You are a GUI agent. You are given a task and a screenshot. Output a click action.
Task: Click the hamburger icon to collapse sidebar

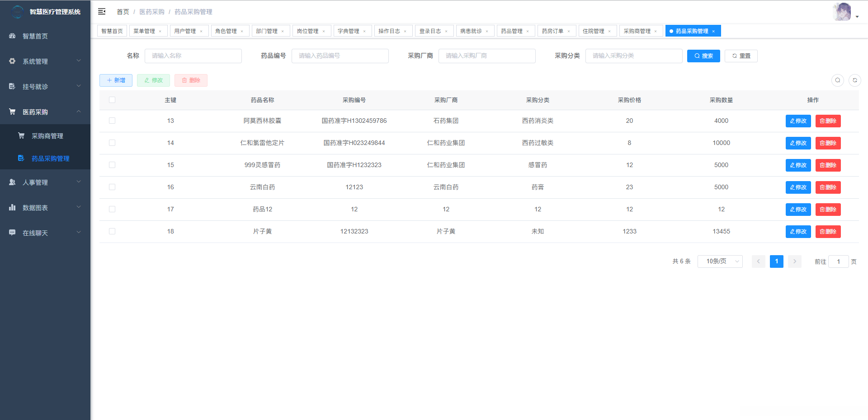coord(102,11)
